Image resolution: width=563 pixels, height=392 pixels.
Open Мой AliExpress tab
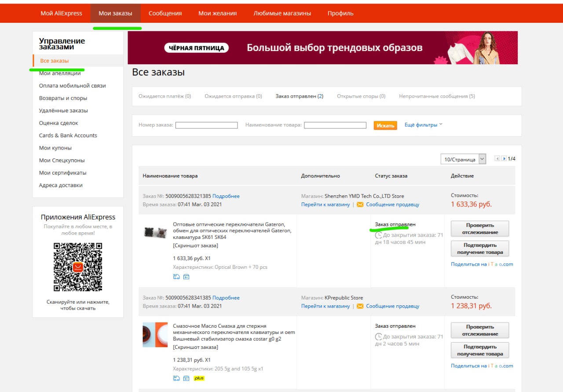point(62,13)
